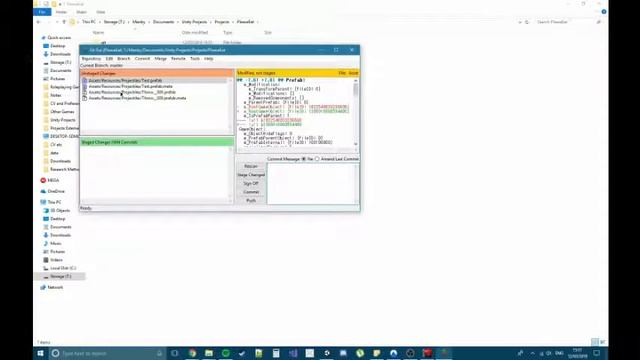Click the taskbar search box
The image size is (640, 360).
click(107, 353)
